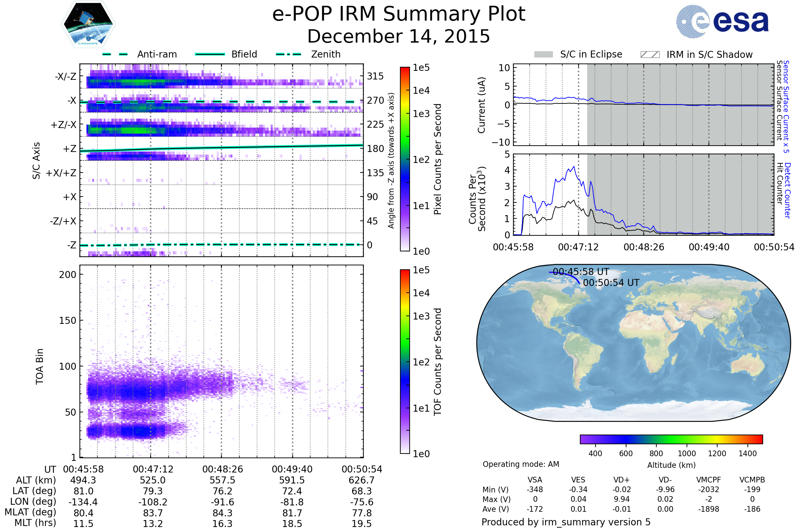Viewport: 798px width, 532px height.
Task: Click the S/C in Eclipse gray legend swatch
Action: [x=544, y=55]
